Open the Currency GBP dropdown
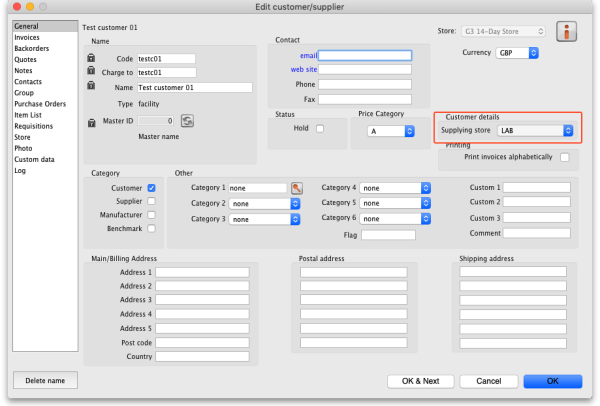 (x=518, y=52)
